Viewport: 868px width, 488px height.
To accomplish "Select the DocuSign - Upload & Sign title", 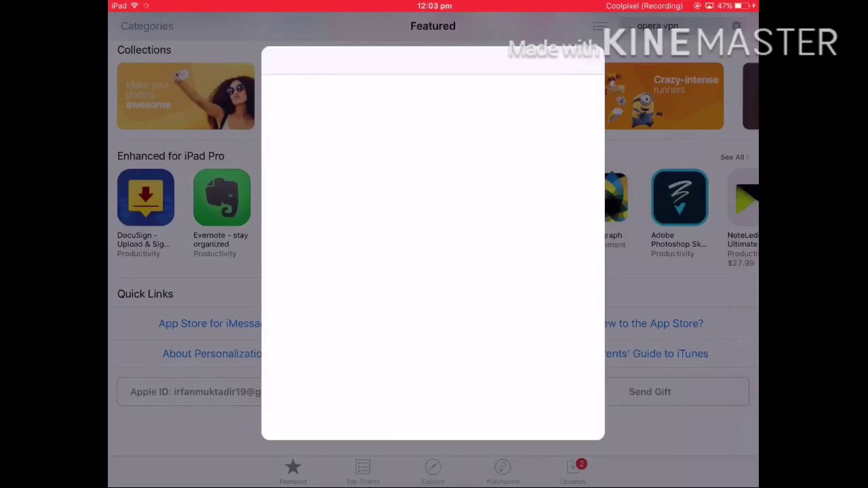I will pos(143,239).
